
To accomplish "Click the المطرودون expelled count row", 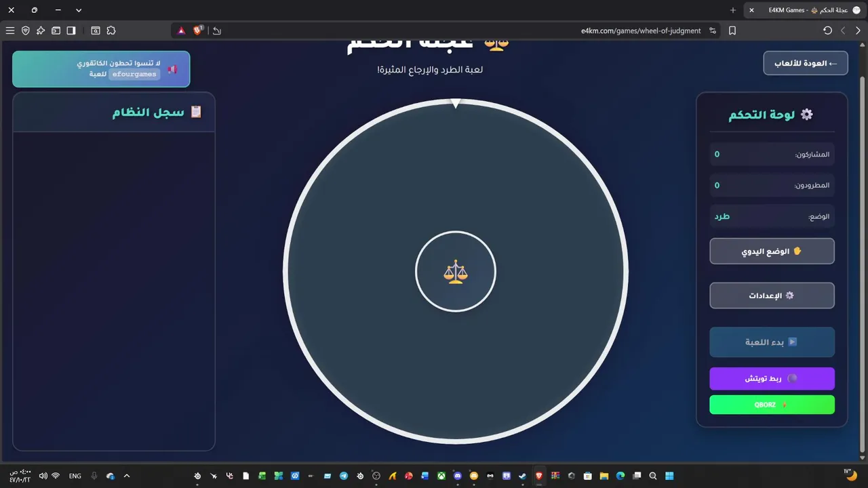I will [x=772, y=185].
